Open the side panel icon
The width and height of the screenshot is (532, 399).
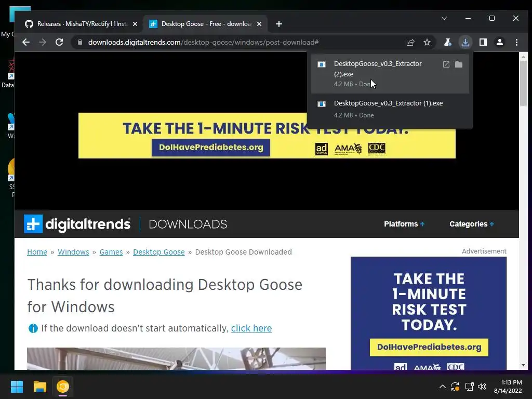(x=483, y=42)
